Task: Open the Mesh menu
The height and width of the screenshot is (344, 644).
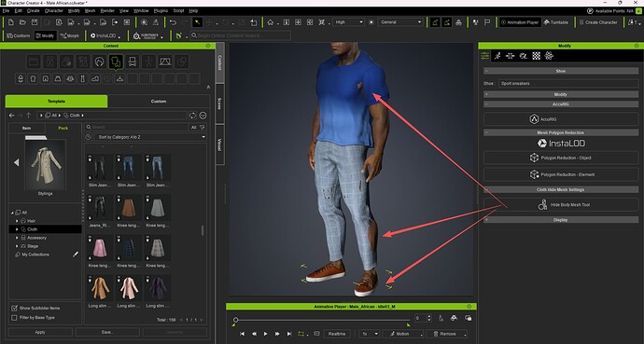Action: point(90,10)
